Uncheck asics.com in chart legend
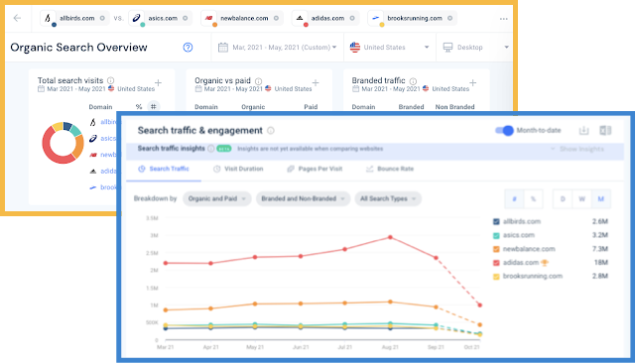Screen dimensions: 637x364 (x=496, y=236)
